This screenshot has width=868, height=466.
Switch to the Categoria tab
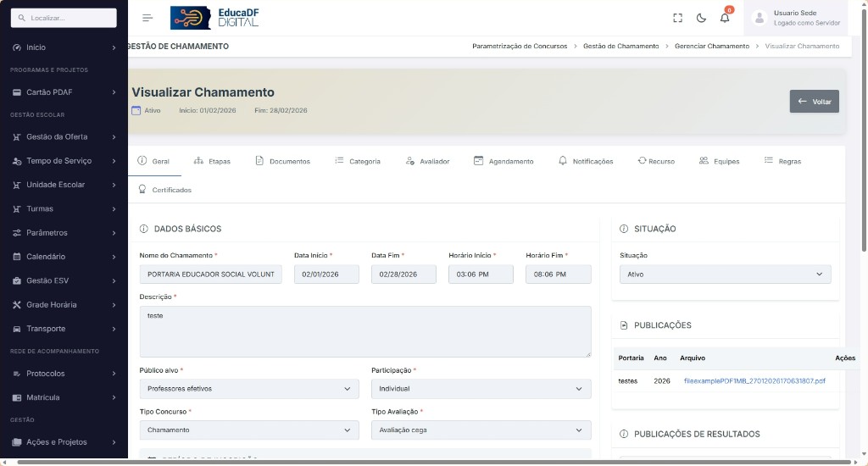point(358,161)
